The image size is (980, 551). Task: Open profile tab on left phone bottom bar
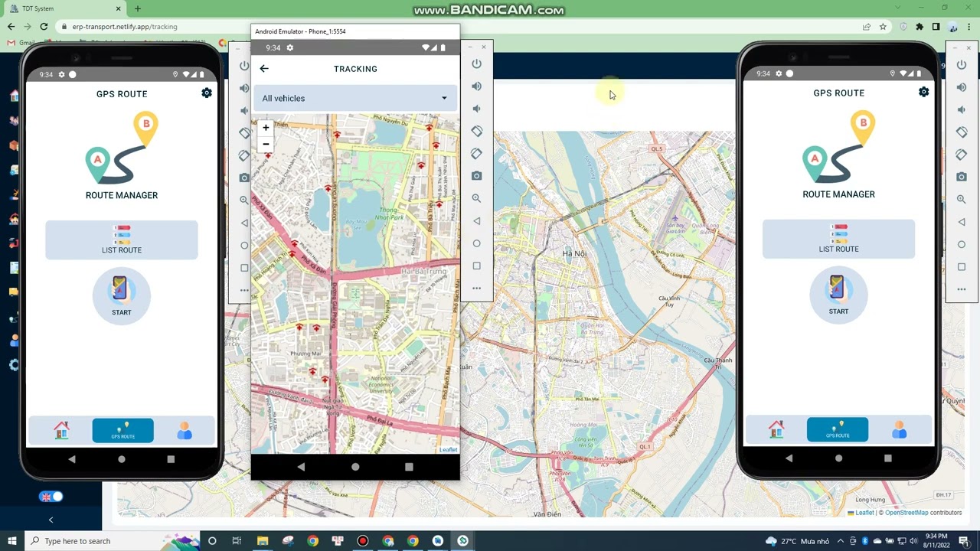185,431
